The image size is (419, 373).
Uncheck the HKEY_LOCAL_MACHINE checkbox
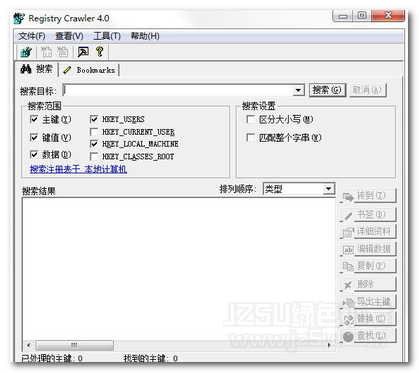[x=94, y=144]
